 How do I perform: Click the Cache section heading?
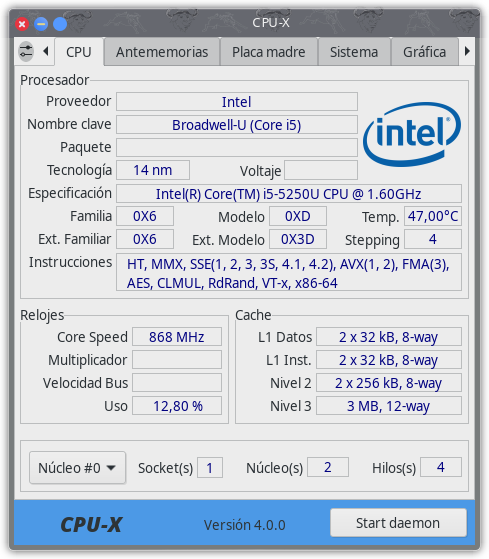tap(253, 315)
